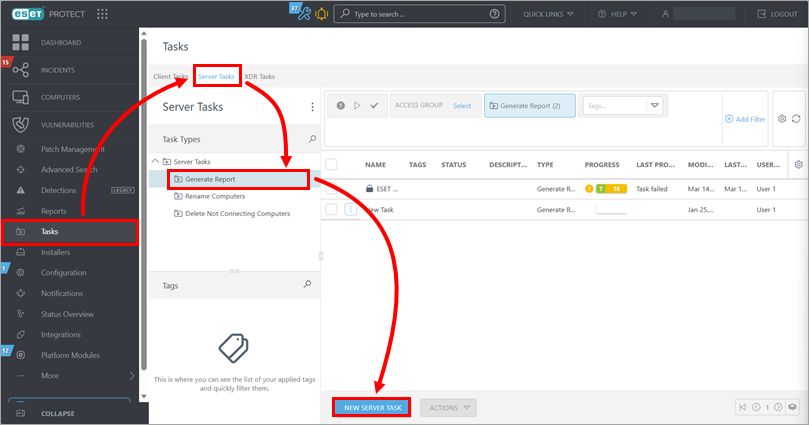Select the checkbox for the ESET task row

tap(332, 188)
